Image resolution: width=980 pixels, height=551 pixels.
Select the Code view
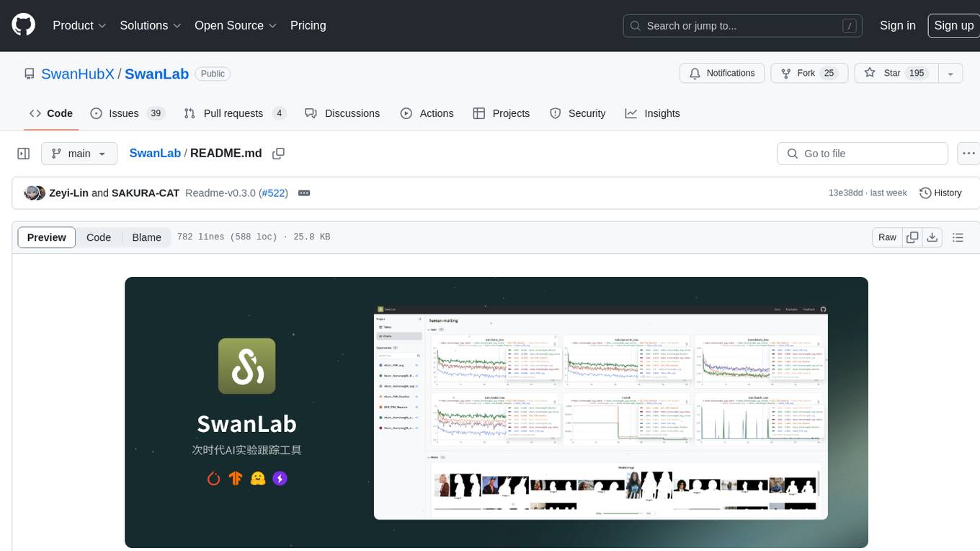99,237
